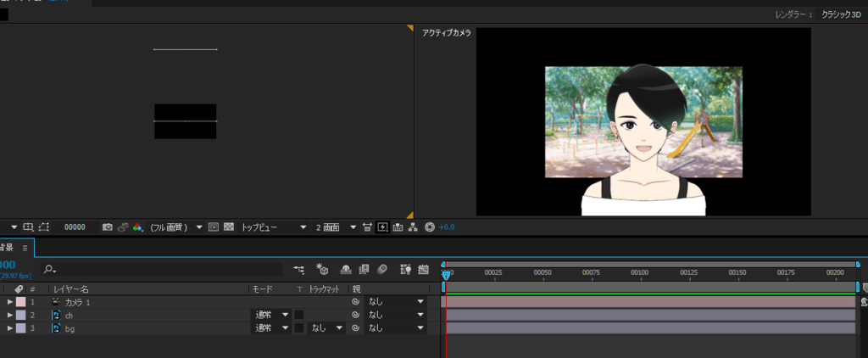The image size is (868, 358).
Task: Open the トップビュー view dropdown
Action: (273, 227)
